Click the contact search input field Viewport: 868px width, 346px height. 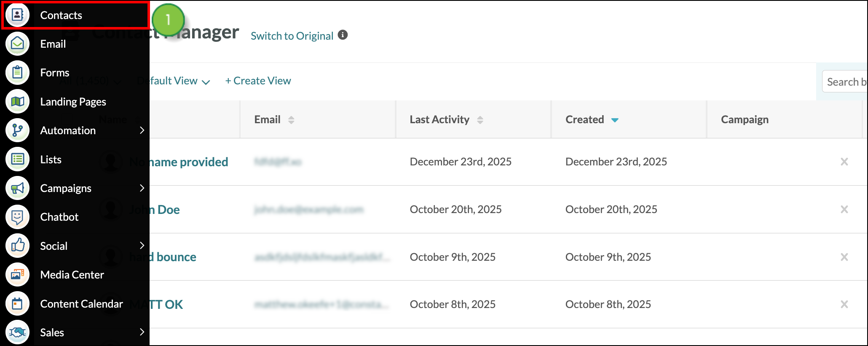coord(845,81)
